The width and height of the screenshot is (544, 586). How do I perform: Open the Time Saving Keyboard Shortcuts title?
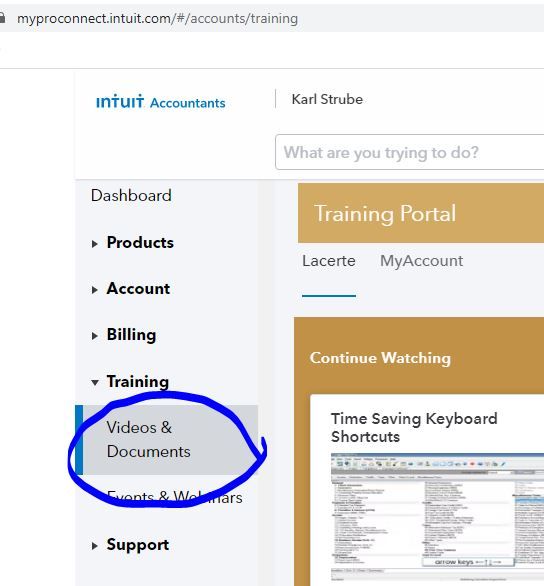[414, 428]
